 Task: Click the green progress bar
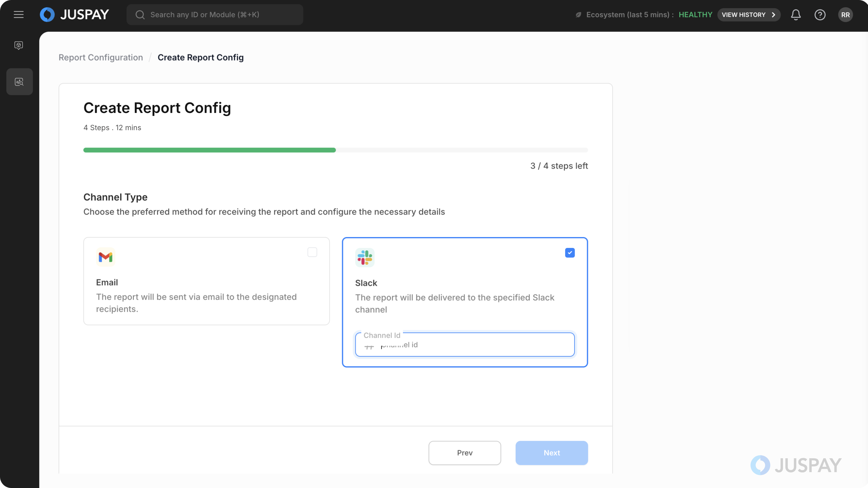209,150
